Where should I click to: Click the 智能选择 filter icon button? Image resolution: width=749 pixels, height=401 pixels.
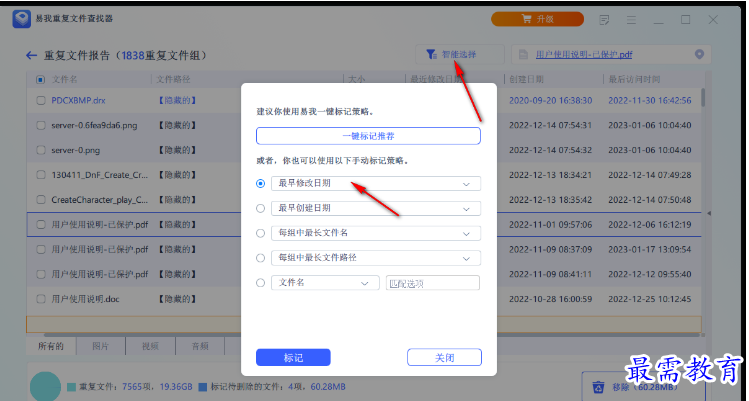pyautogui.click(x=459, y=54)
